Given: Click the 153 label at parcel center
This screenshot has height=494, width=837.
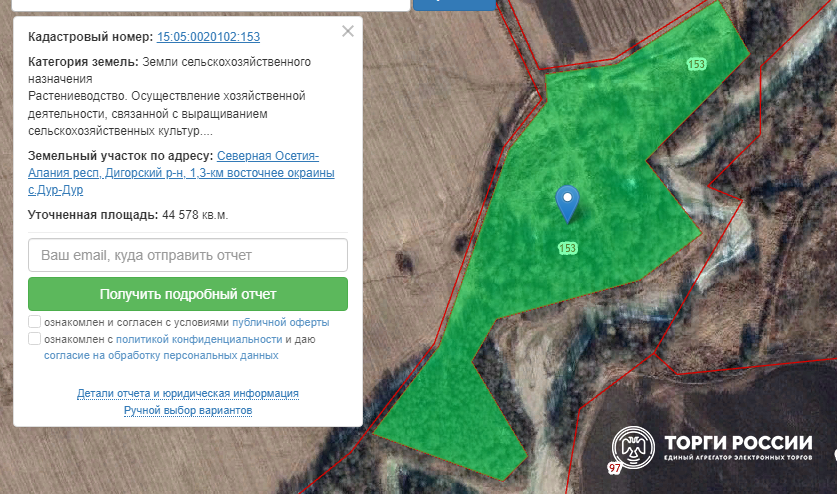Looking at the screenshot, I should click(568, 248).
